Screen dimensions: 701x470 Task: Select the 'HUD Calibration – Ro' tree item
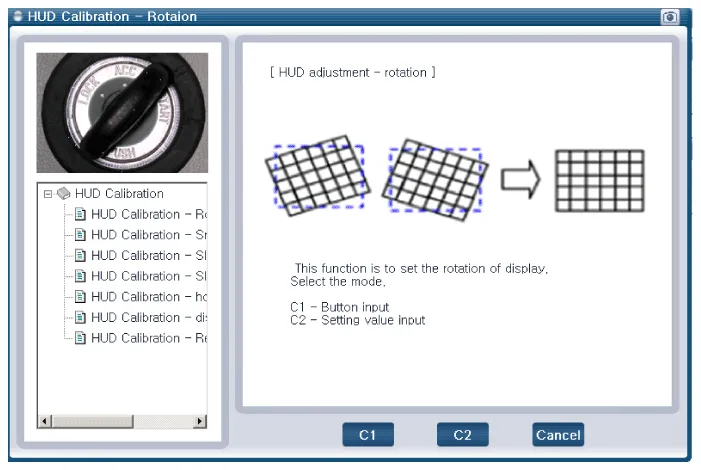[148, 214]
